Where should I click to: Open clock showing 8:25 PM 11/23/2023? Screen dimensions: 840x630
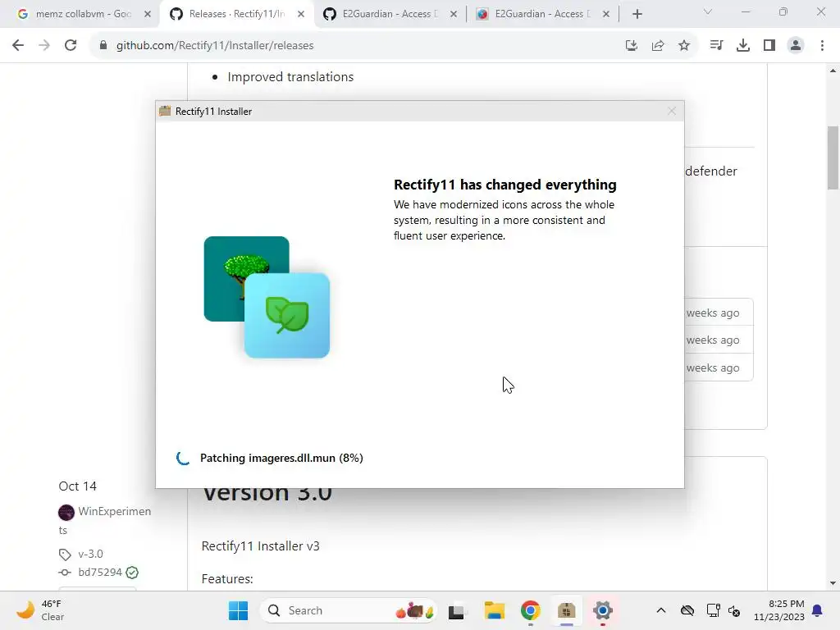(779, 610)
